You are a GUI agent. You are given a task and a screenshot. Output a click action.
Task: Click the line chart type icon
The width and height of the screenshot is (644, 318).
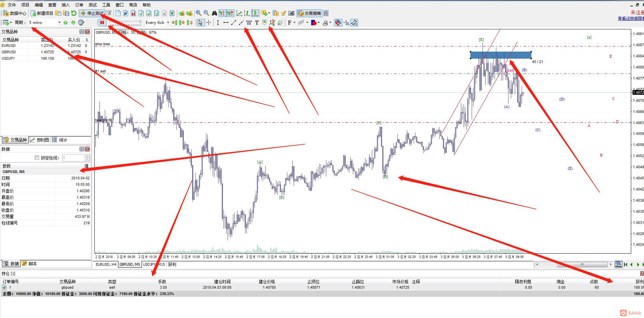coord(239,13)
